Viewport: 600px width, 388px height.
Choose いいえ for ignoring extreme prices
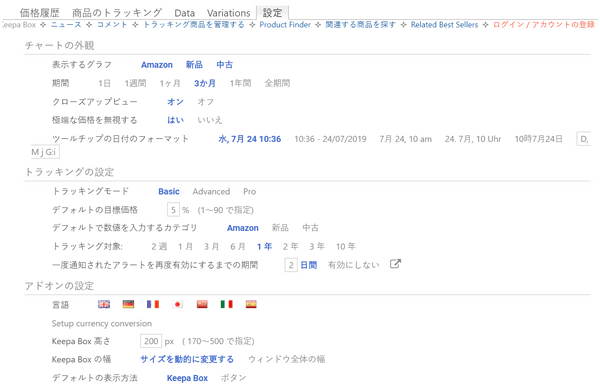(x=210, y=120)
